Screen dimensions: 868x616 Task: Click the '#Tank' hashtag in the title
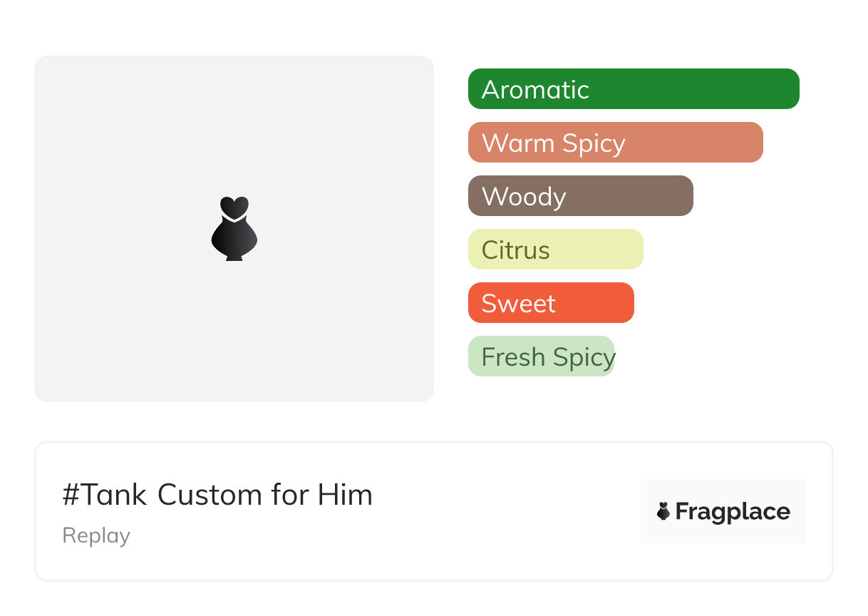pos(106,495)
